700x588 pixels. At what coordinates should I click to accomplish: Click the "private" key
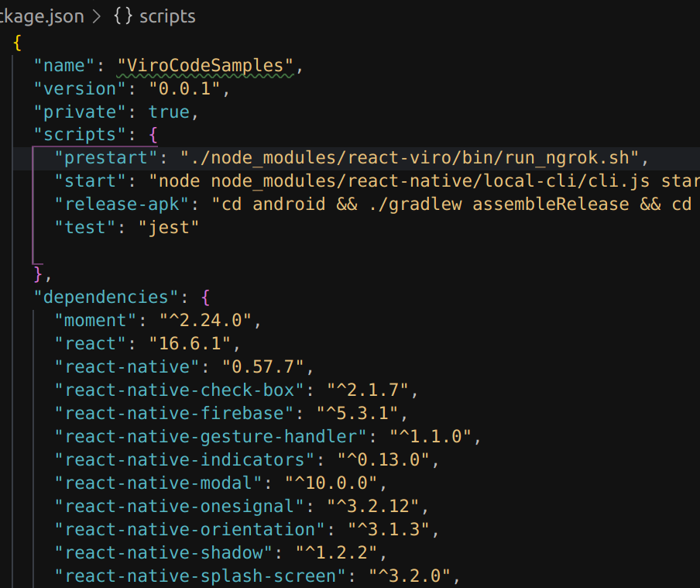pos(80,112)
